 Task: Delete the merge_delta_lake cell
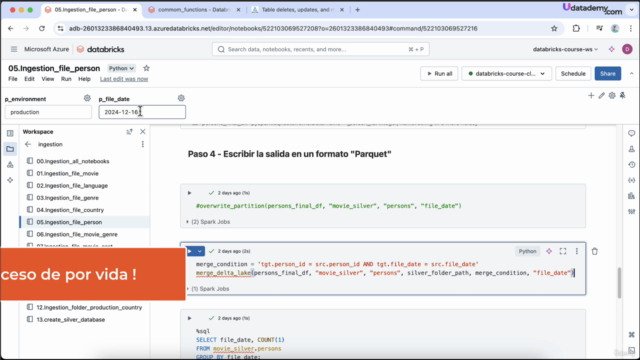pyautogui.click(x=595, y=251)
